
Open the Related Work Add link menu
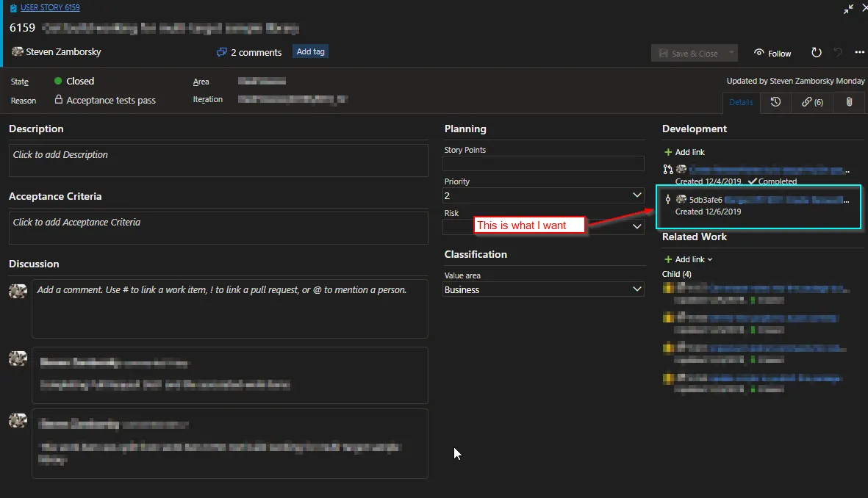click(689, 259)
